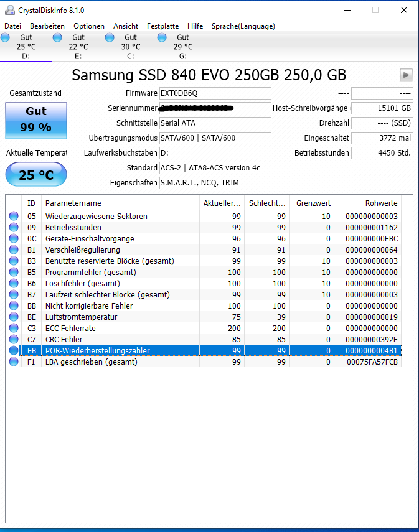Select row 'Löschfehler (gesamt)'
The image size is (419, 532).
tap(204, 283)
